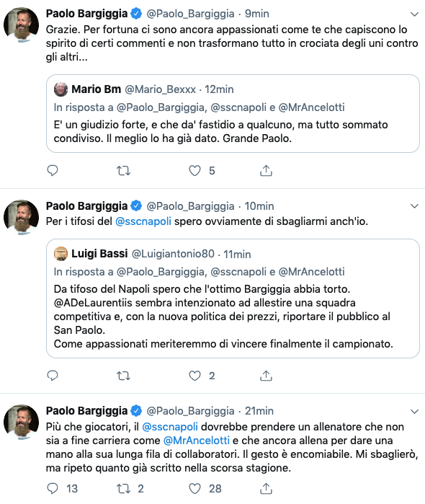Open Paolo Bargiggia avatar on first tweet

click(21, 25)
